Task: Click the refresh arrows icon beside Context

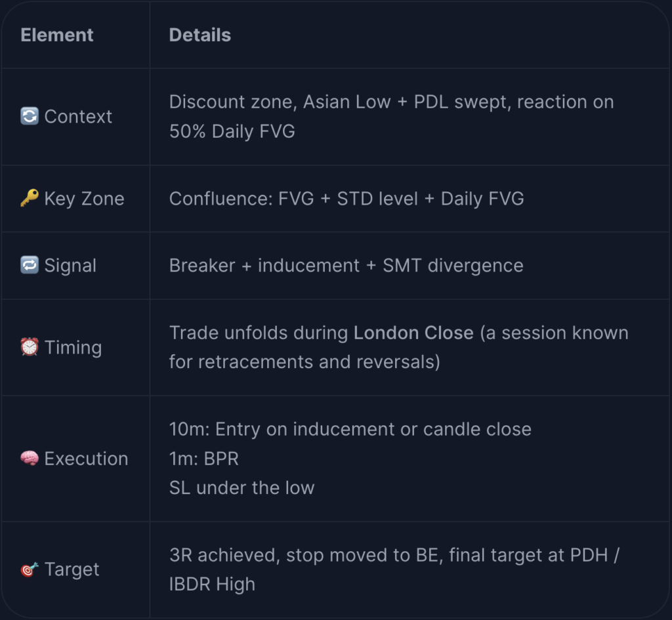Action: [30, 116]
